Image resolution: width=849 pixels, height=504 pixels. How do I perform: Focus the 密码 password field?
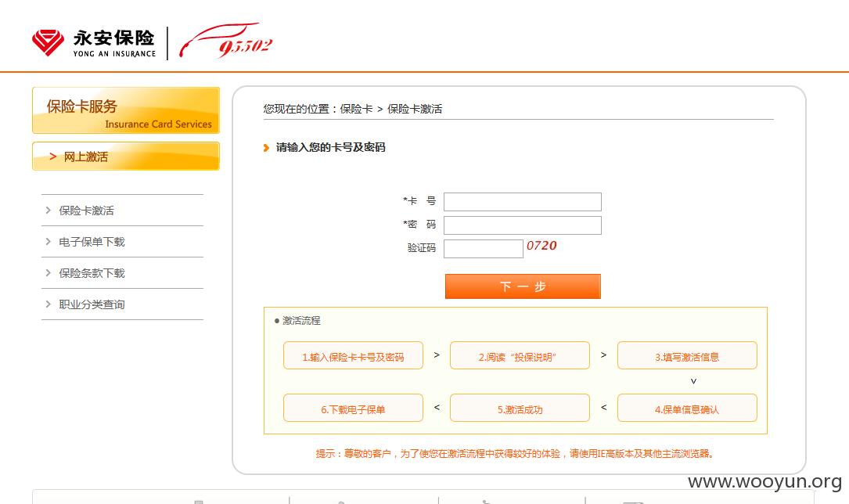[523, 225]
